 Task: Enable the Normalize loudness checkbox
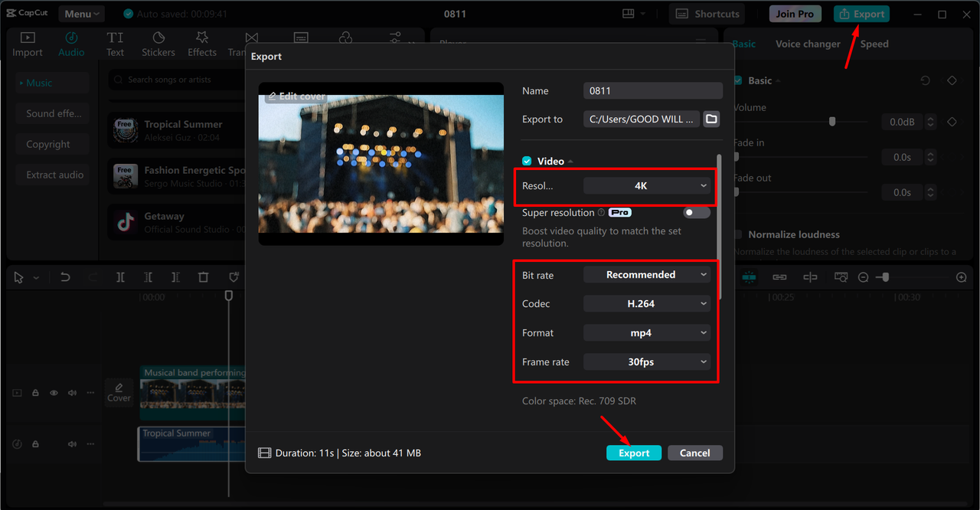(x=738, y=234)
